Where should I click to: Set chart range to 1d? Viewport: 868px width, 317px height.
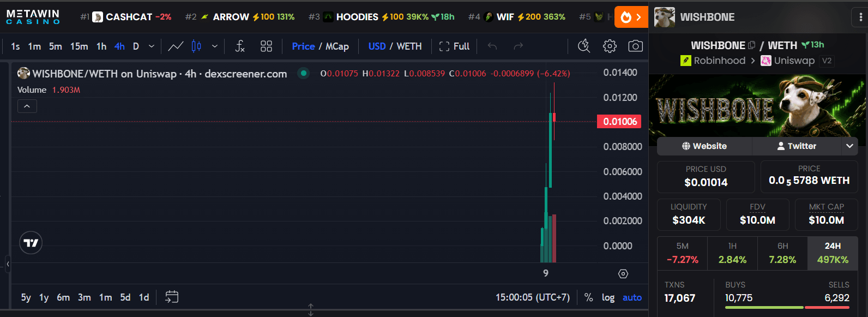[144, 297]
